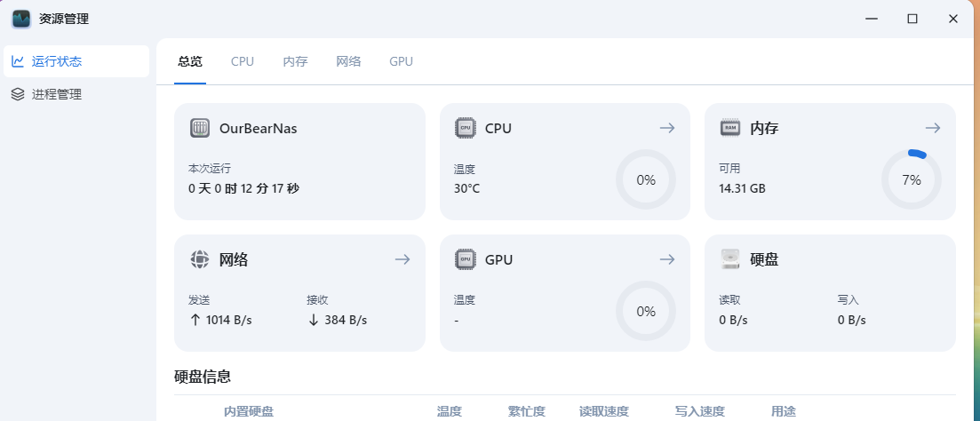The height and width of the screenshot is (421, 980).
Task: Click the network globe icon
Action: (200, 259)
